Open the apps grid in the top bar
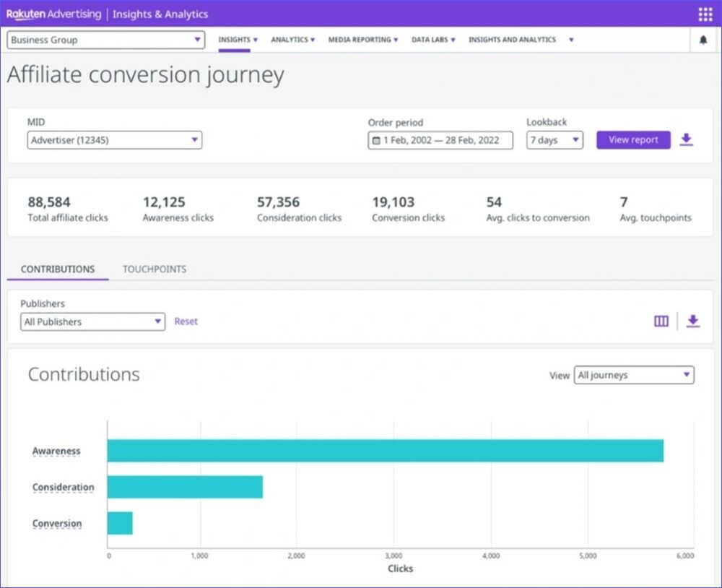 coord(704,14)
